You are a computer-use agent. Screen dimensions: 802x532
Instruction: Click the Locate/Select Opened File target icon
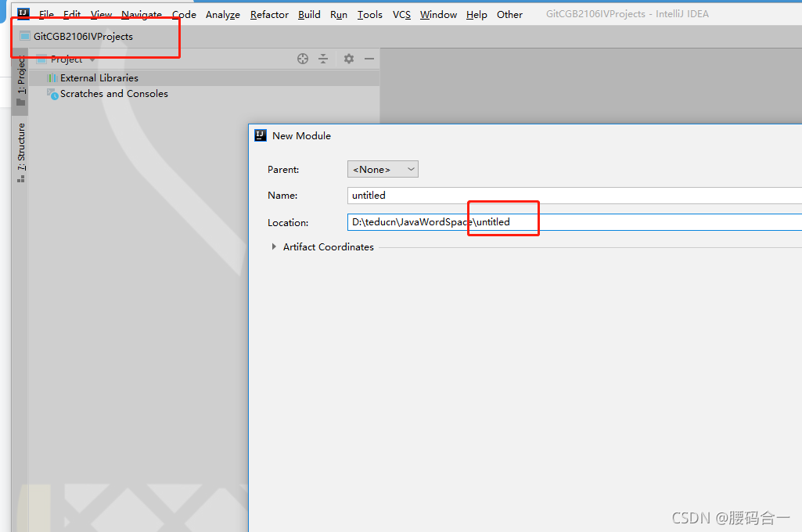click(x=303, y=59)
